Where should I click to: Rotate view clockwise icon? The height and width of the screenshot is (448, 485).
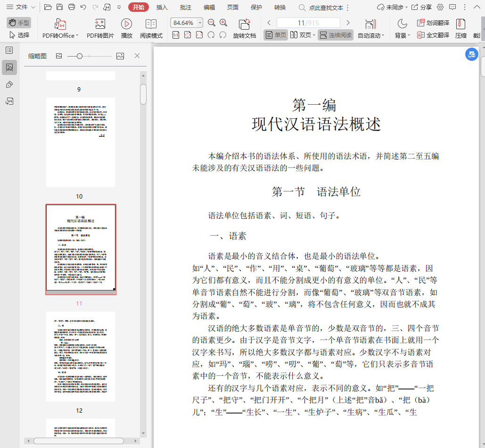211,35
